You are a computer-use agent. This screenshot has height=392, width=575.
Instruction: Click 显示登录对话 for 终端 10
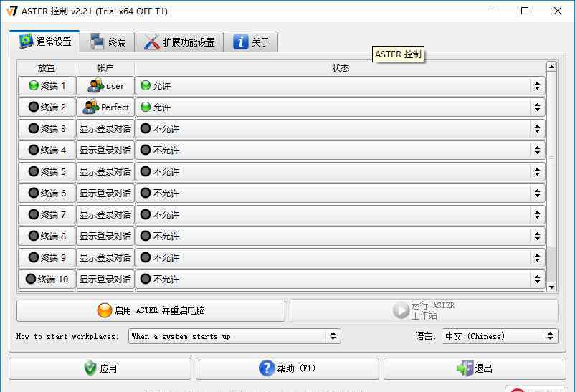(105, 279)
